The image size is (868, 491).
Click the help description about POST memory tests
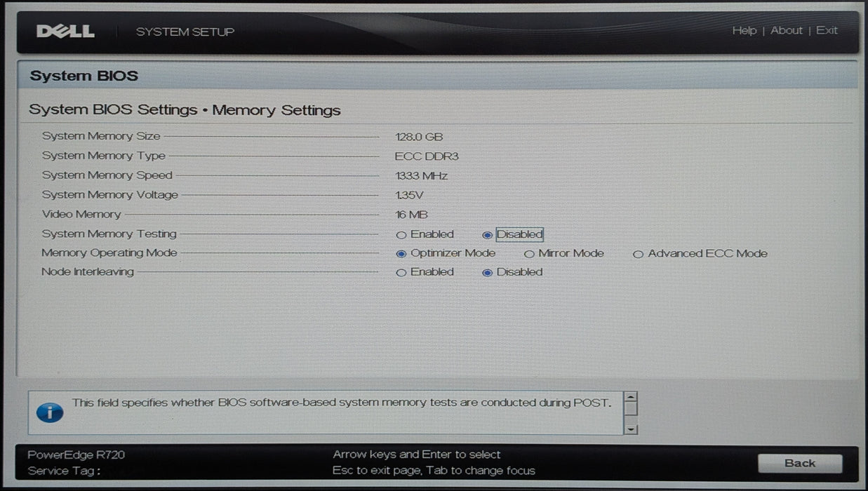pos(342,403)
